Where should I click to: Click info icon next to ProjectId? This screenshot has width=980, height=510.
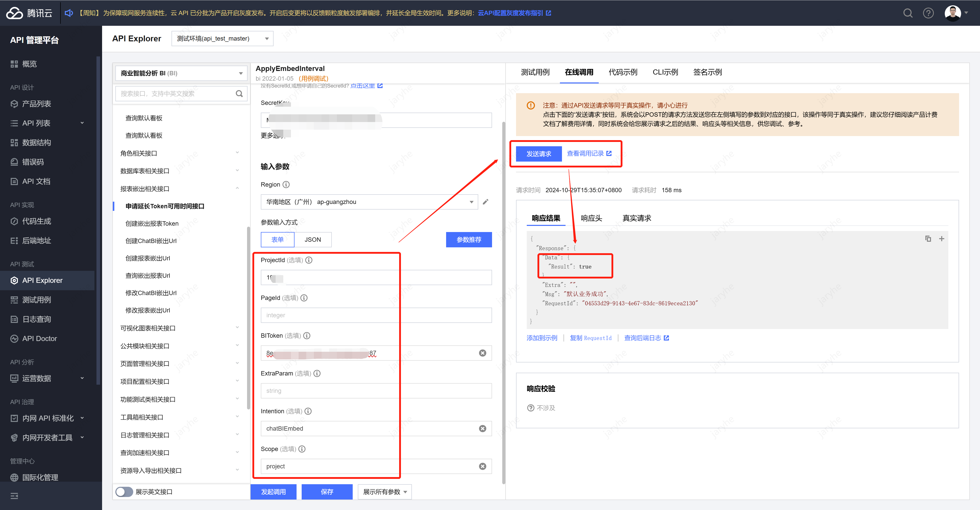(309, 260)
